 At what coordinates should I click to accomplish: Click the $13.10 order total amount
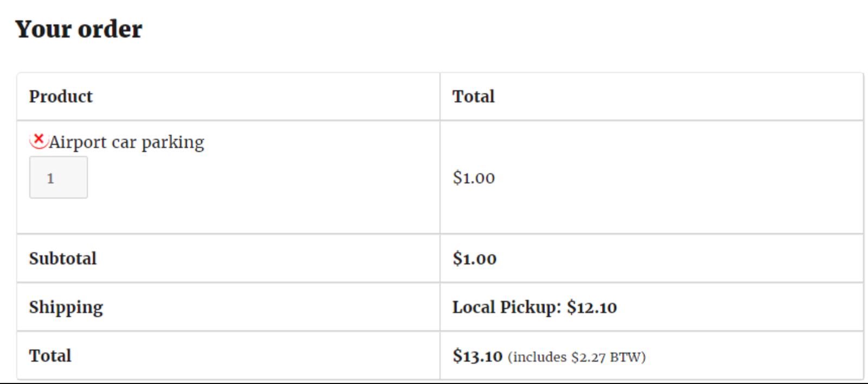[x=477, y=356]
